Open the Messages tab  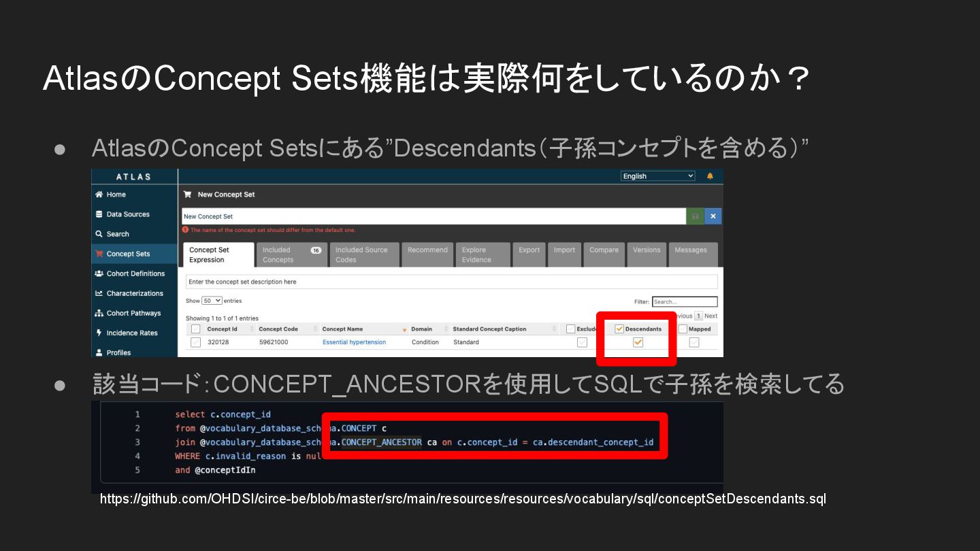click(693, 255)
